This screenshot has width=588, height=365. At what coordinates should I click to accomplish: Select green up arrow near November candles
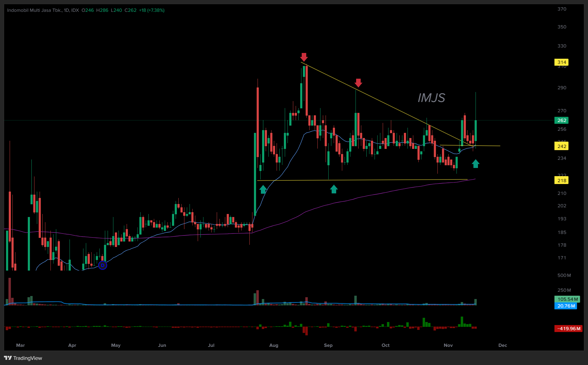476,164
